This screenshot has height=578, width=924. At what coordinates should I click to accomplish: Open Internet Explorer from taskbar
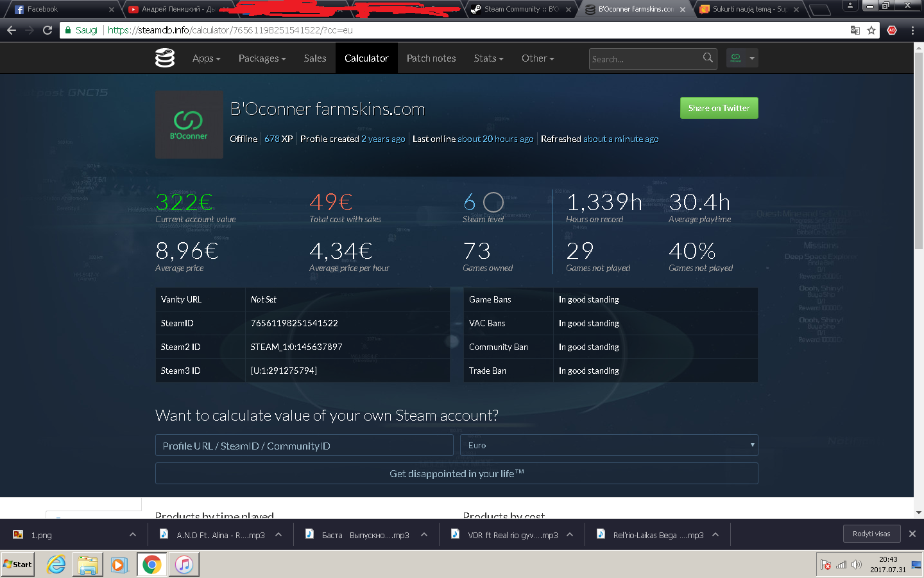[56, 565]
